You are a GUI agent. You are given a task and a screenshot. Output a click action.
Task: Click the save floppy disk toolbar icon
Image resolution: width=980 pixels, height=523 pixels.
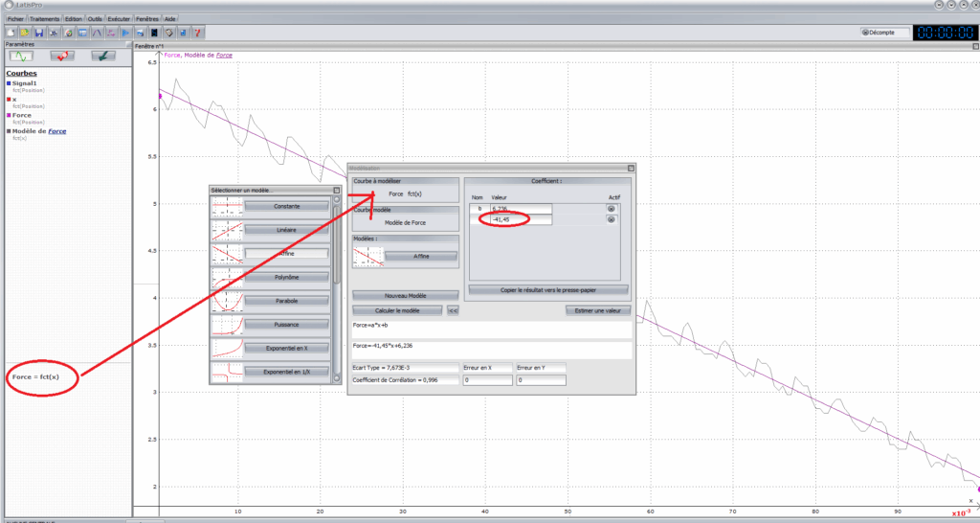point(38,33)
